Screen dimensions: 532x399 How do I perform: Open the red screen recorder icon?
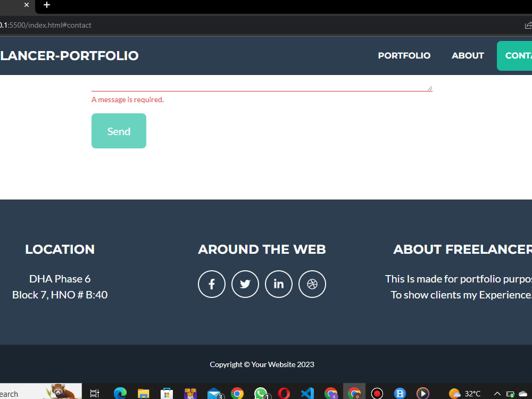coord(377,393)
